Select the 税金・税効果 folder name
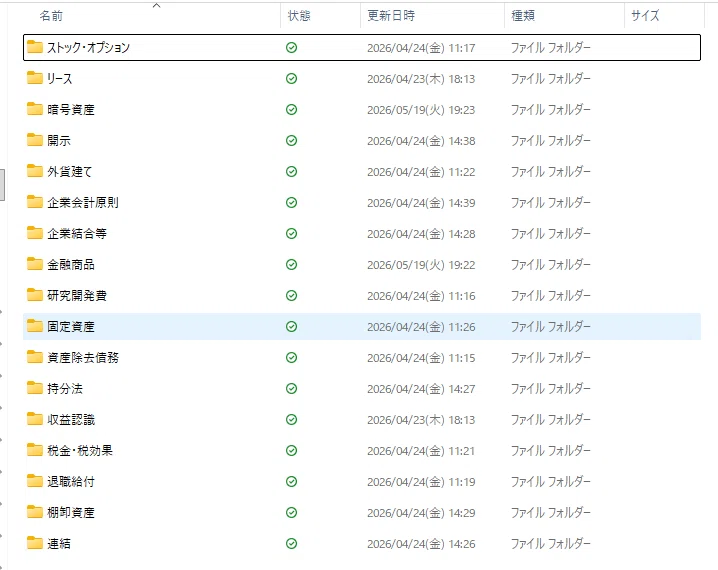Screen dimensions: 718x570 click(80, 451)
